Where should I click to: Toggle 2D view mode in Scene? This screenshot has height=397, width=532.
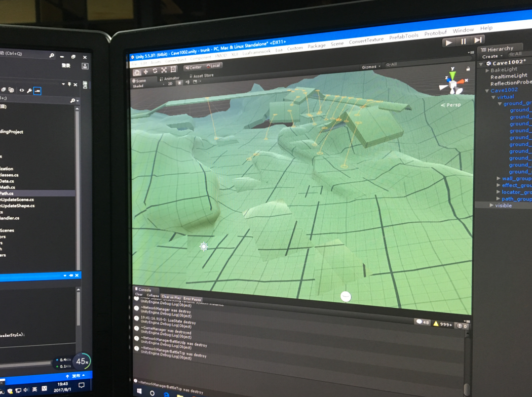click(x=170, y=84)
